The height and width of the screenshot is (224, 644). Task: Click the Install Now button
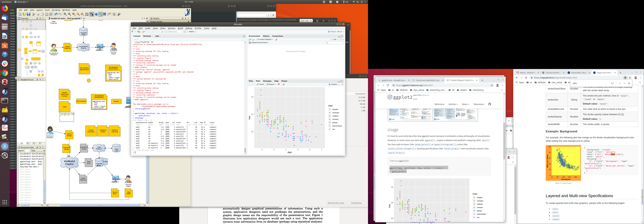[356, 203]
